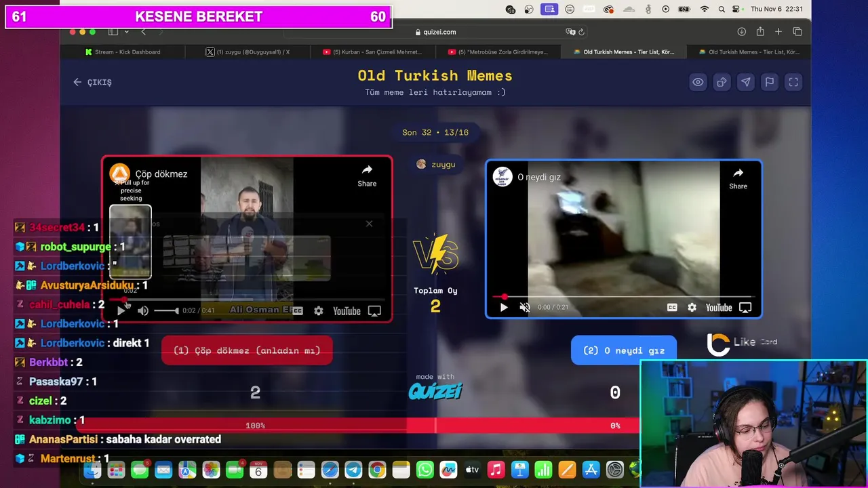Click ÇIKIŞ to exit the quiz
Viewport: 868px width, 488px height.
tap(92, 82)
